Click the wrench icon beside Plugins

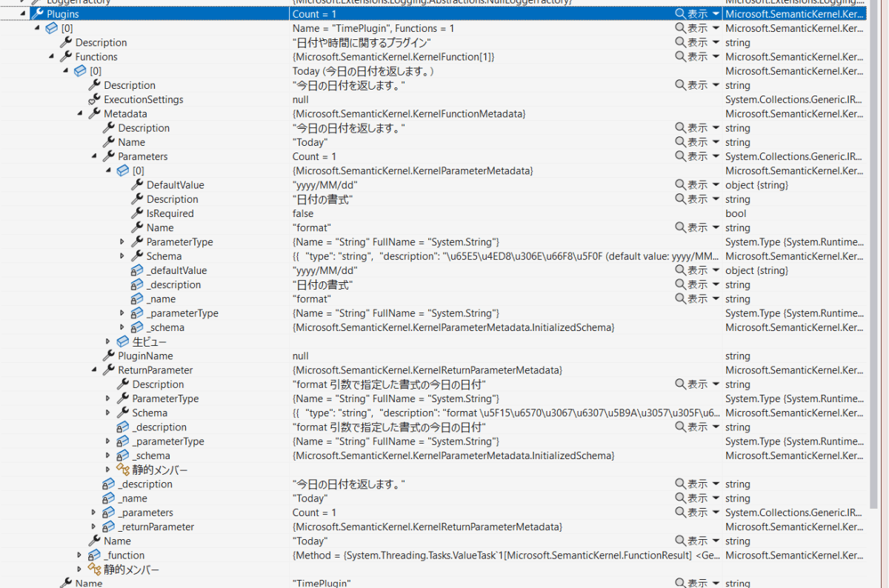pyautogui.click(x=38, y=14)
